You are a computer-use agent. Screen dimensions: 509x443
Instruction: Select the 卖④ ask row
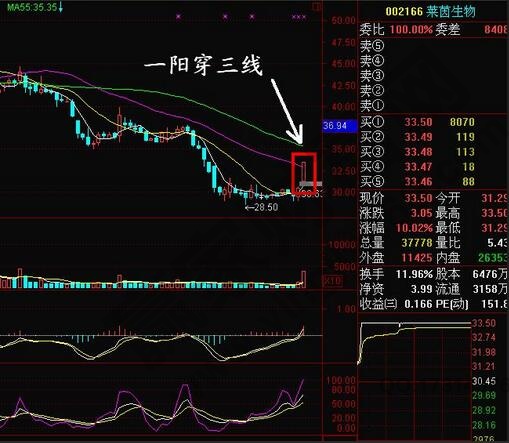click(433, 60)
